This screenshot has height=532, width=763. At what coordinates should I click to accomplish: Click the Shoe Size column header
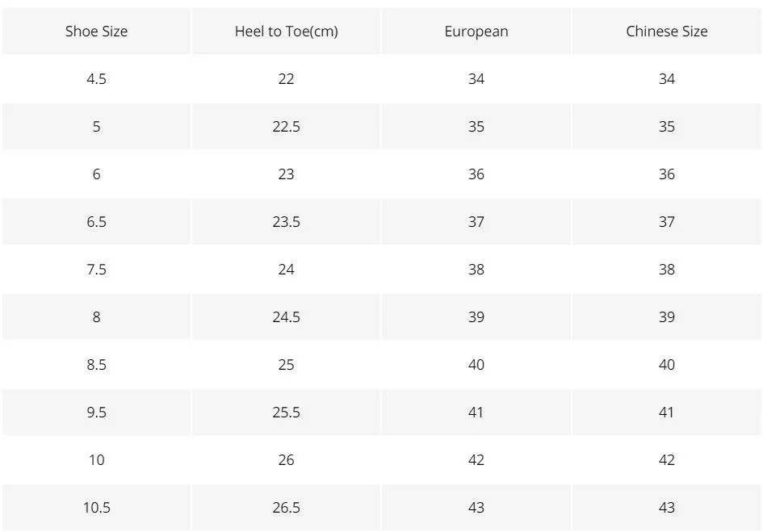pos(96,31)
